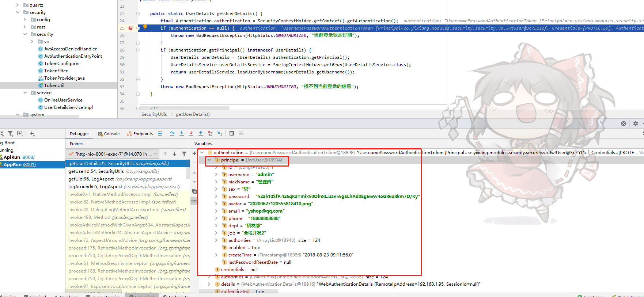This screenshot has height=297, width=644.
Task: Click the Frames filter funnel icon
Action: tap(184, 154)
